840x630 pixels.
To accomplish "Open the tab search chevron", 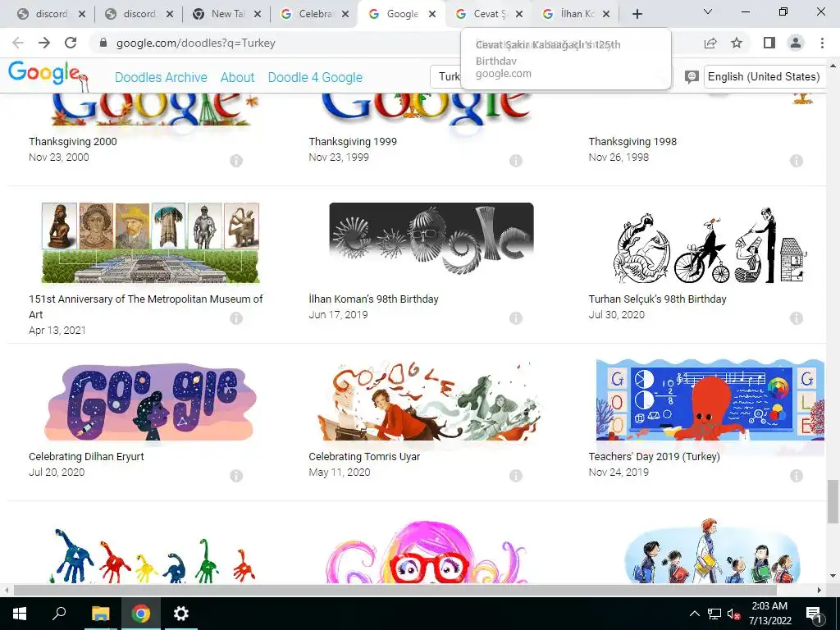I will (708, 11).
